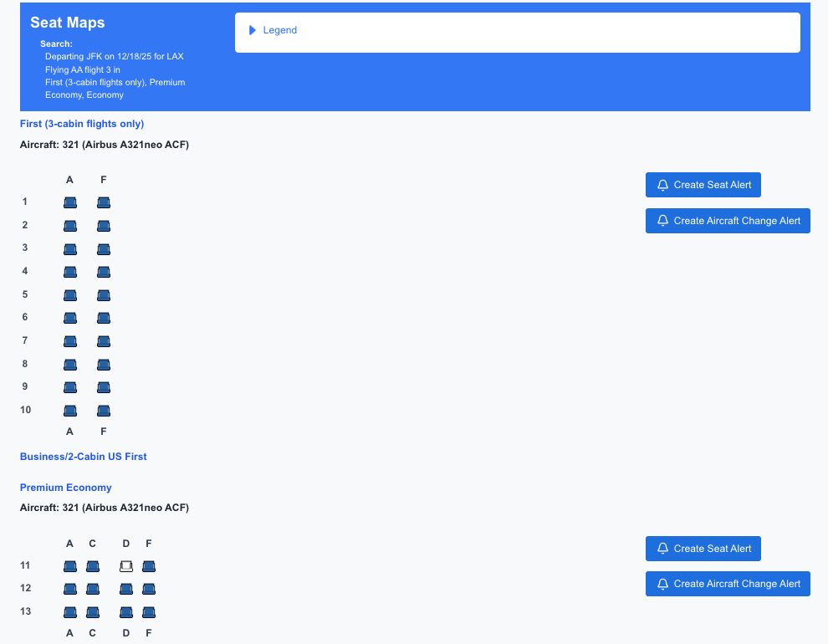
Task: Click seat 1A in First class
Action: [70, 202]
